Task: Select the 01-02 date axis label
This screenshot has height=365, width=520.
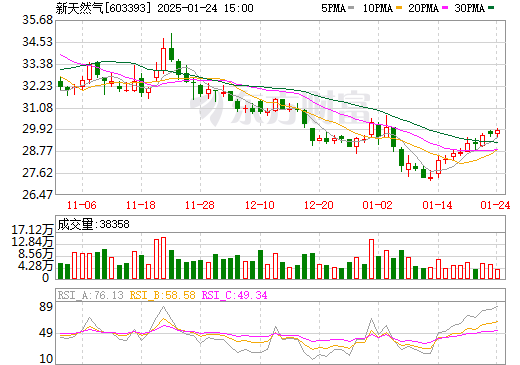Action: coord(378,205)
